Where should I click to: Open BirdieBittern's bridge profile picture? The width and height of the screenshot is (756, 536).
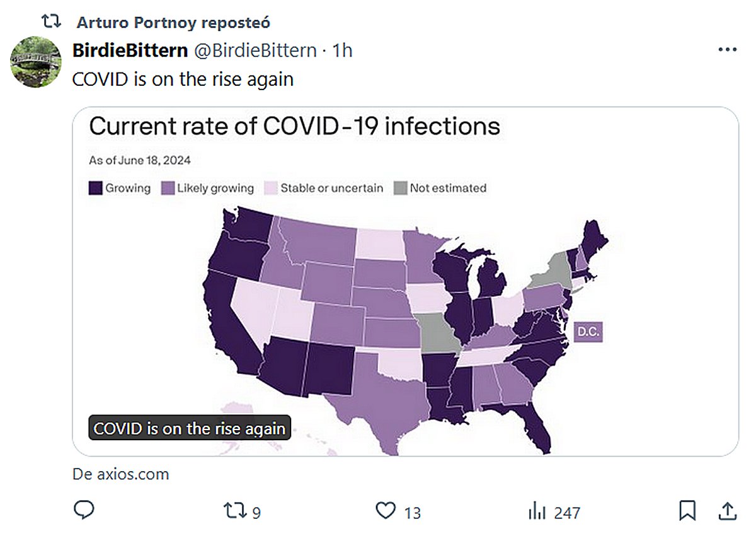pos(36,62)
